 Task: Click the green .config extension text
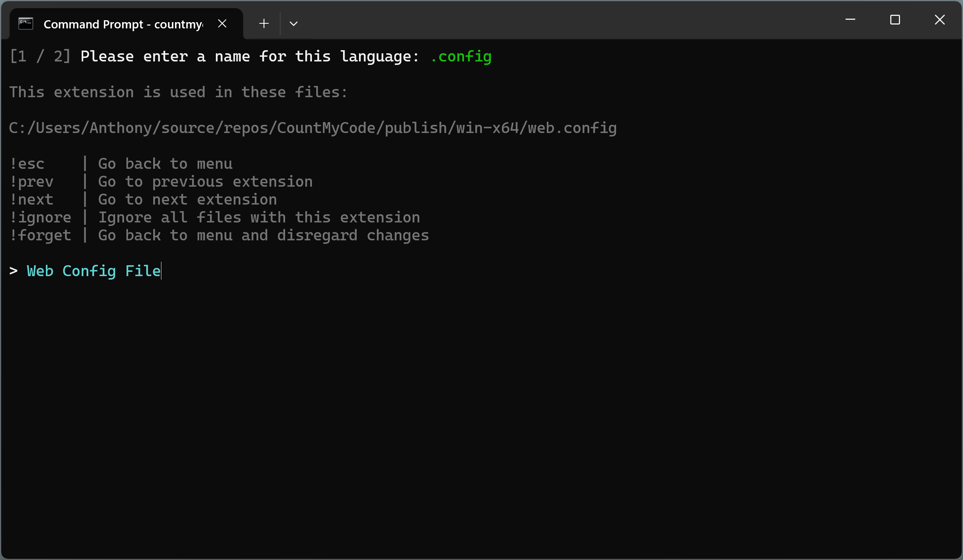[x=461, y=57]
